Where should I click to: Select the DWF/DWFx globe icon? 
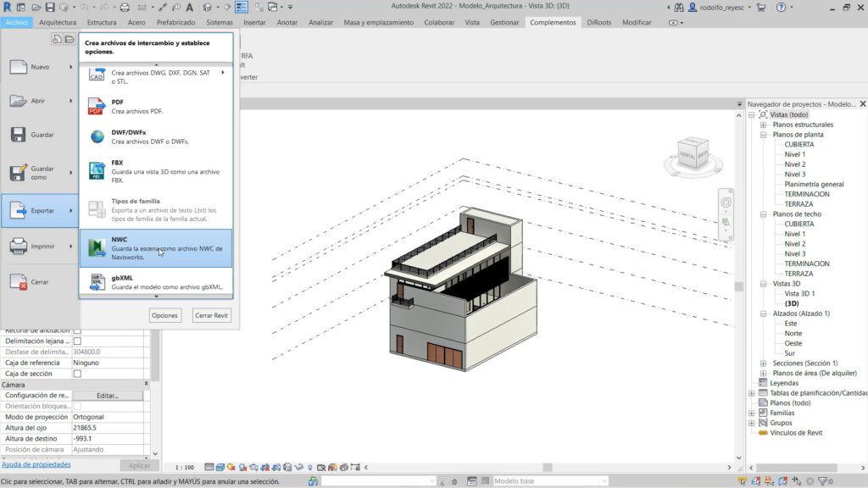pyautogui.click(x=97, y=136)
